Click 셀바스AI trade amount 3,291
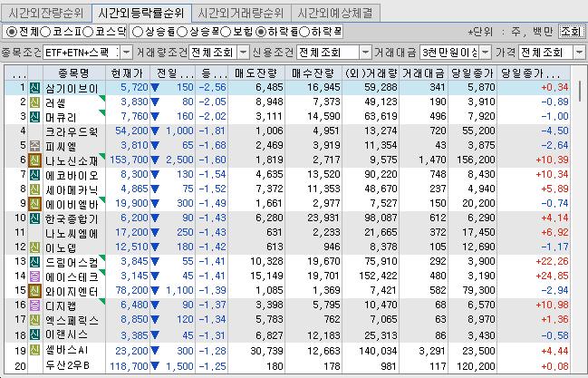 432,351
